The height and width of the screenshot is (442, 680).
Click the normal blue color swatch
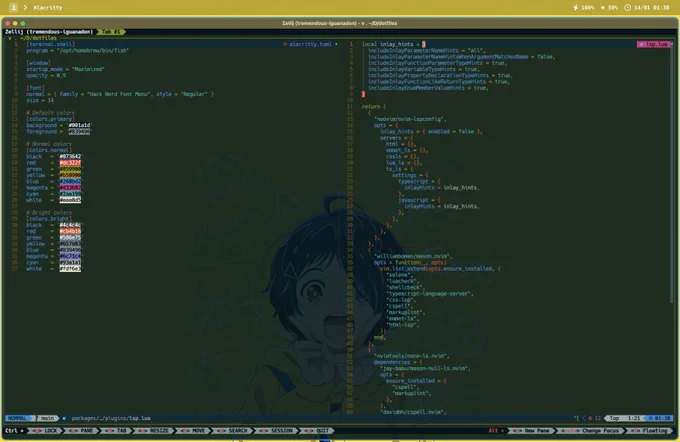coord(70,181)
